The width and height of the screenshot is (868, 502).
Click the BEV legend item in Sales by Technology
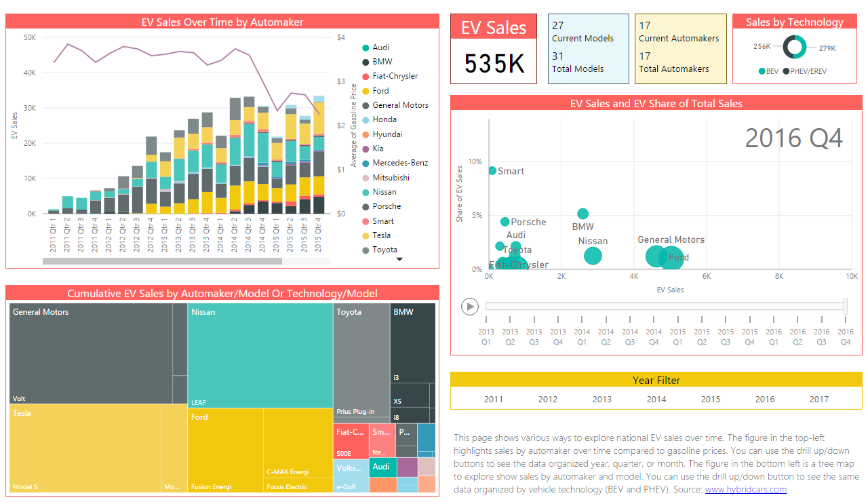[x=768, y=71]
